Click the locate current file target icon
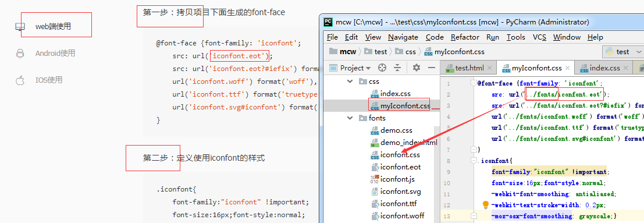The image size is (644, 223). (382, 68)
